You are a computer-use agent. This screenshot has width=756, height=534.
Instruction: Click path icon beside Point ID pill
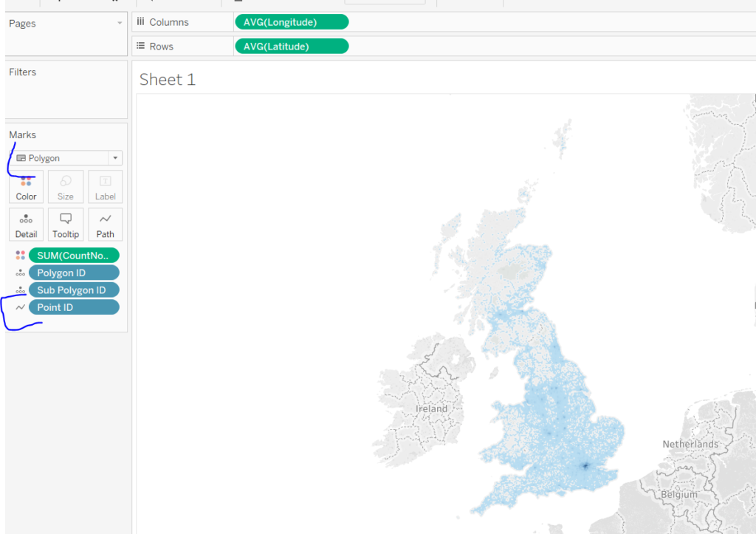click(x=20, y=307)
